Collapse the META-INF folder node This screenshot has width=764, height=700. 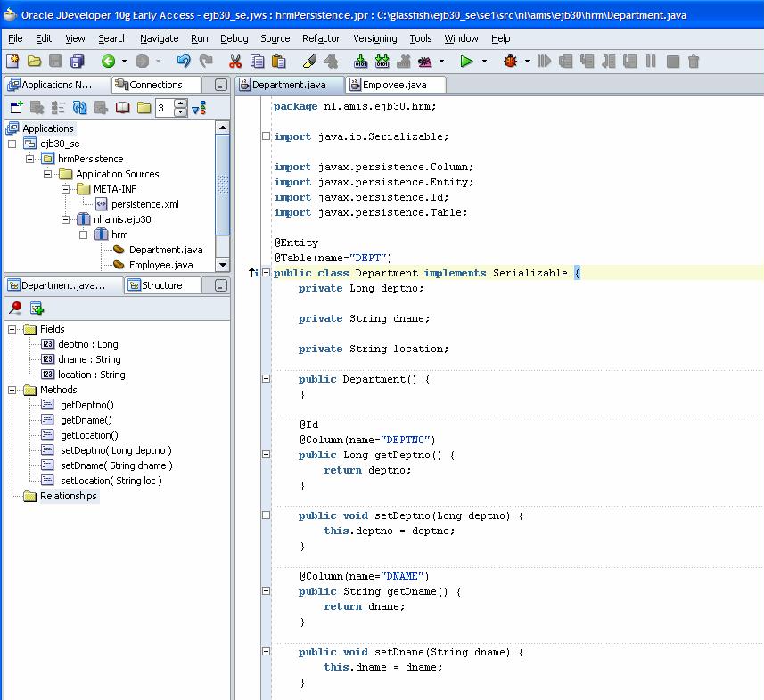coord(66,189)
